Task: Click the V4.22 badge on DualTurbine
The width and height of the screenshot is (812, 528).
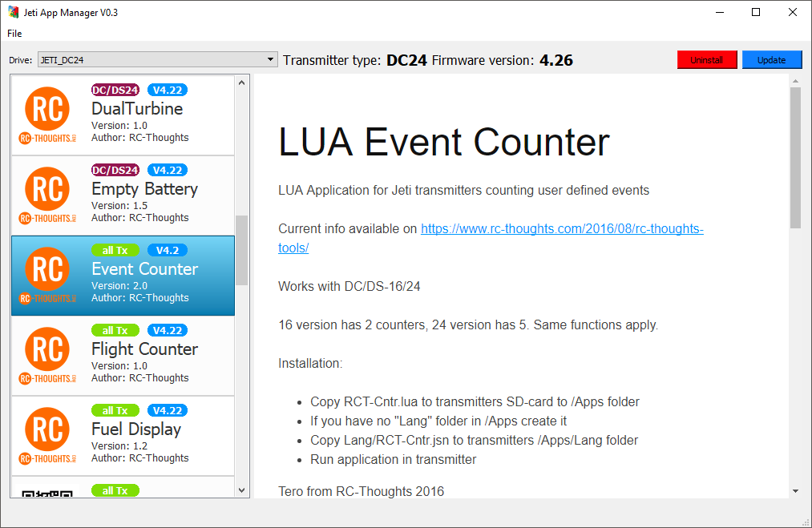Action: click(168, 90)
